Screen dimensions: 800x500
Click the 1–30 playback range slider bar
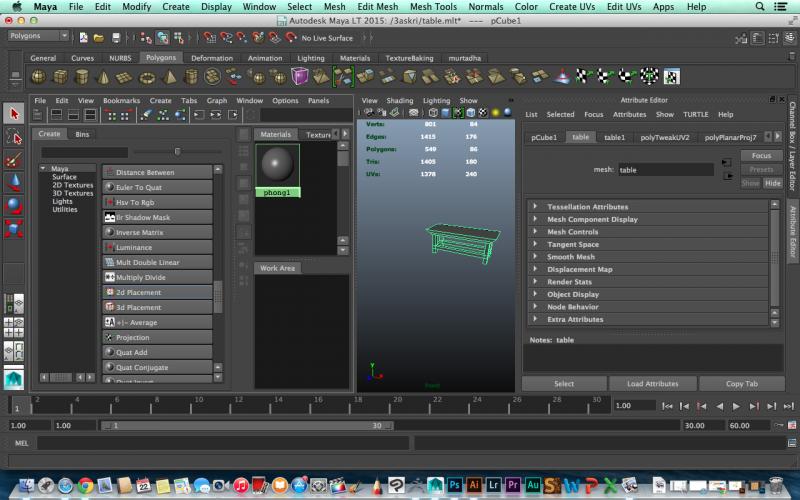246,426
